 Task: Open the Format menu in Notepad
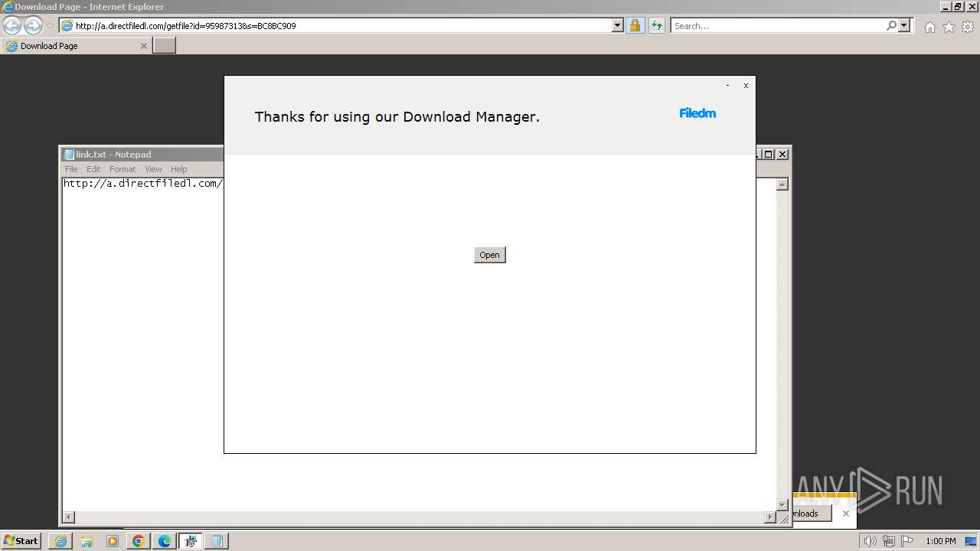(122, 169)
